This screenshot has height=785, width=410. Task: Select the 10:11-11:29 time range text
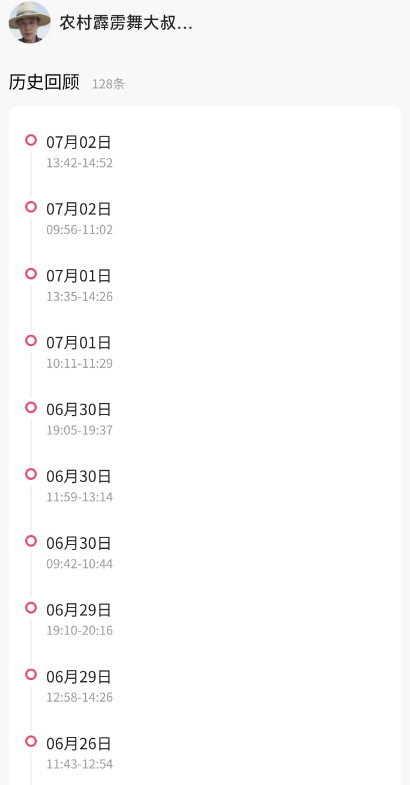80,363
